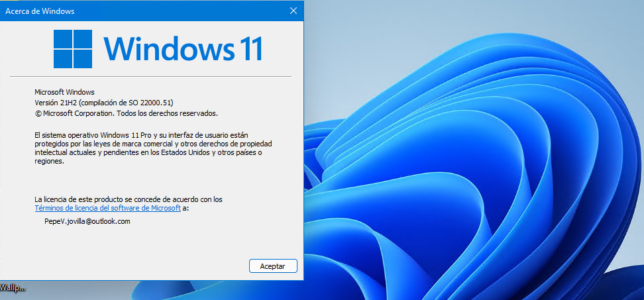The image size is (644, 300).
Task: Click the Microsoft Windows heading text
Action: point(64,92)
